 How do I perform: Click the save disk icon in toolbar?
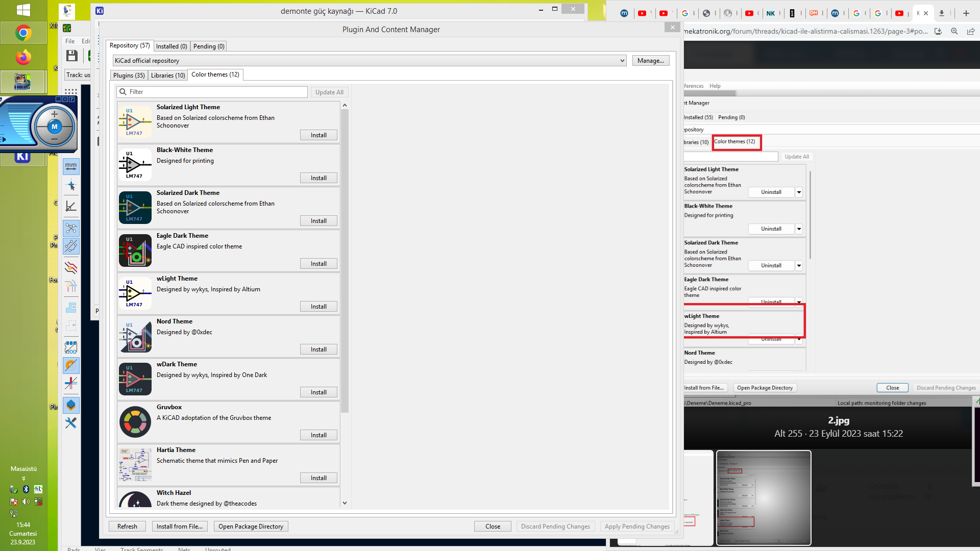[72, 56]
